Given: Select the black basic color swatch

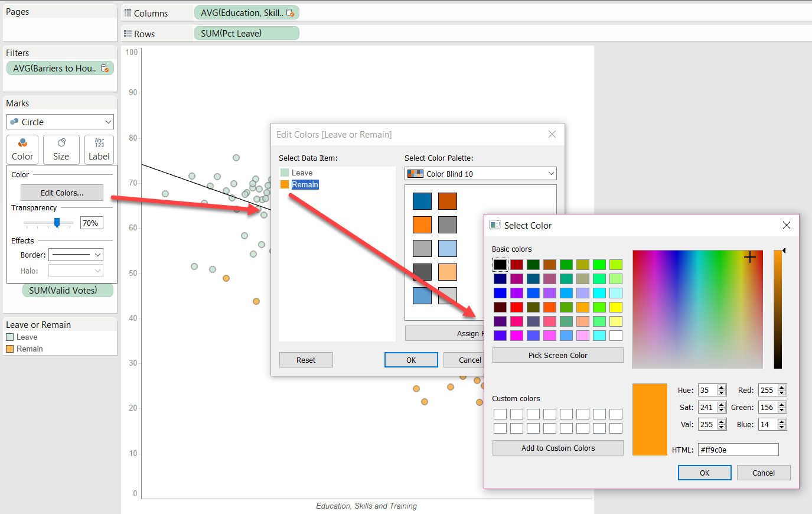Looking at the screenshot, I should tap(500, 264).
